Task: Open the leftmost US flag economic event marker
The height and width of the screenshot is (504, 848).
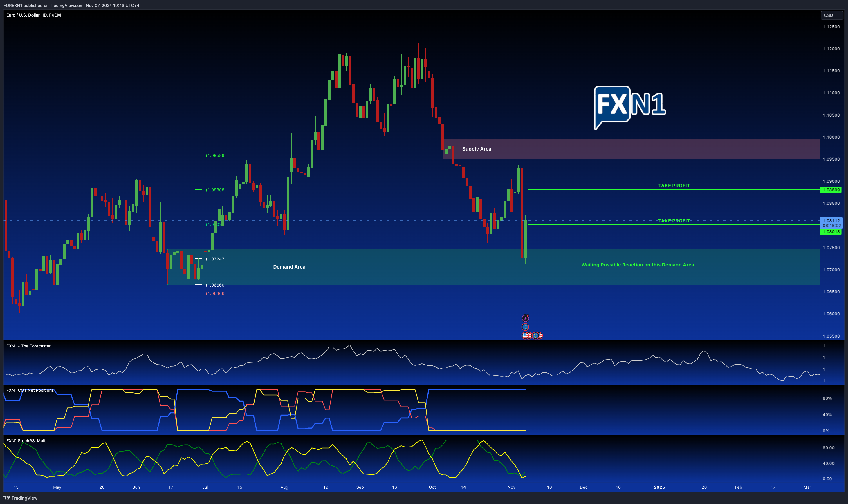Action: 526,336
